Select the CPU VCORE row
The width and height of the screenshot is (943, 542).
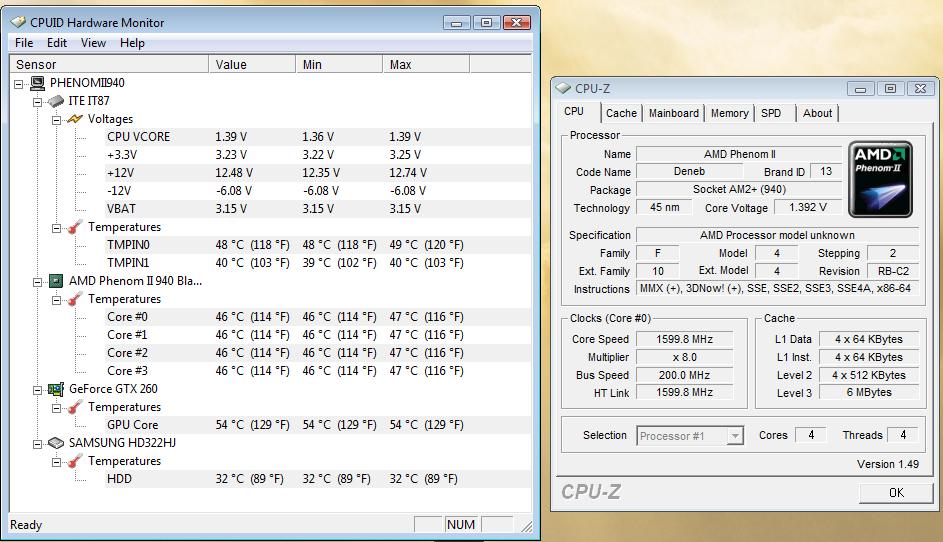(x=318, y=137)
